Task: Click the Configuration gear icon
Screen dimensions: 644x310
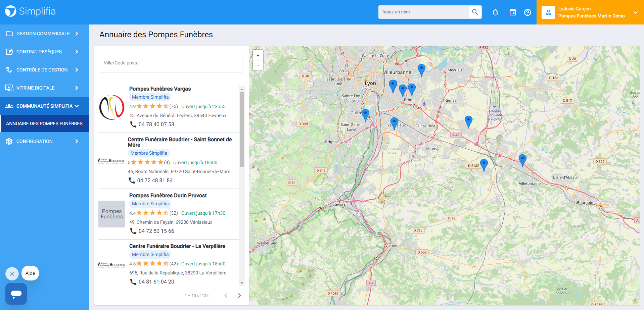Action: [9, 141]
